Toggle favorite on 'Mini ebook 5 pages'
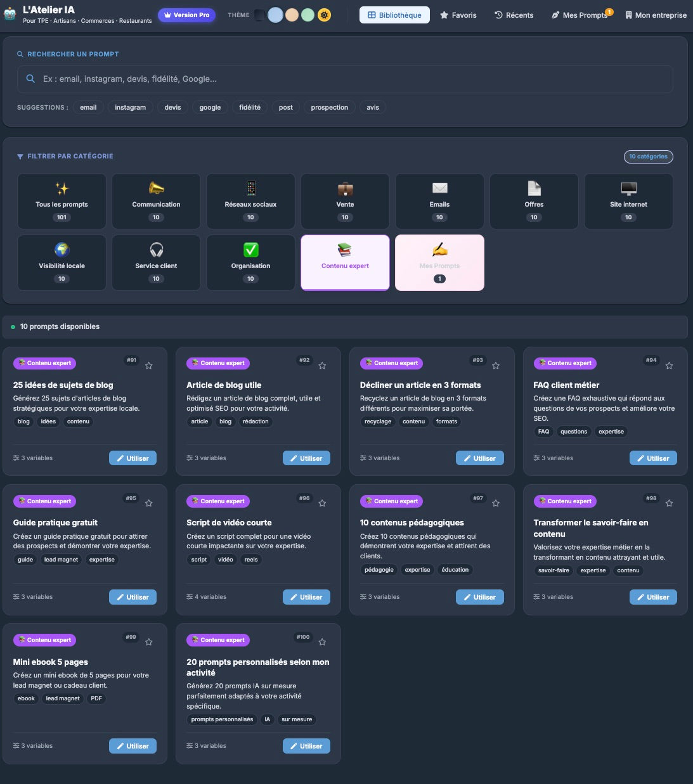Screen dimensions: 693x784 coord(148,642)
